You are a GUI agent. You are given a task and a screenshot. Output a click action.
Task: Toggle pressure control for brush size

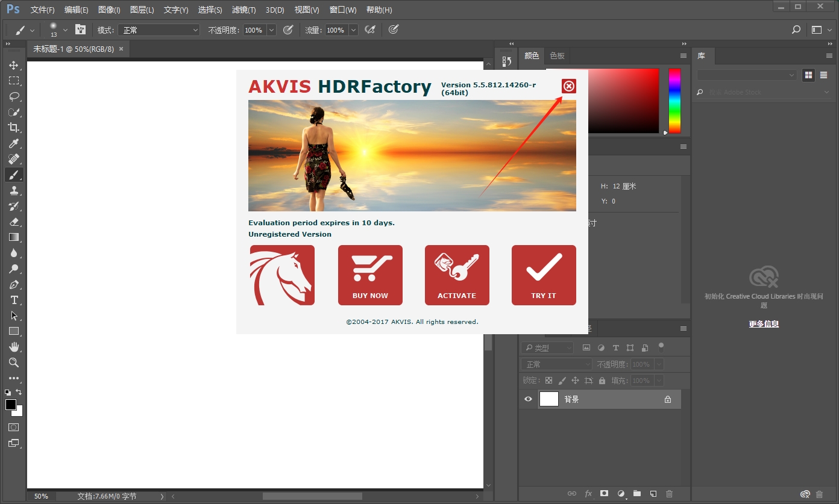click(x=394, y=30)
